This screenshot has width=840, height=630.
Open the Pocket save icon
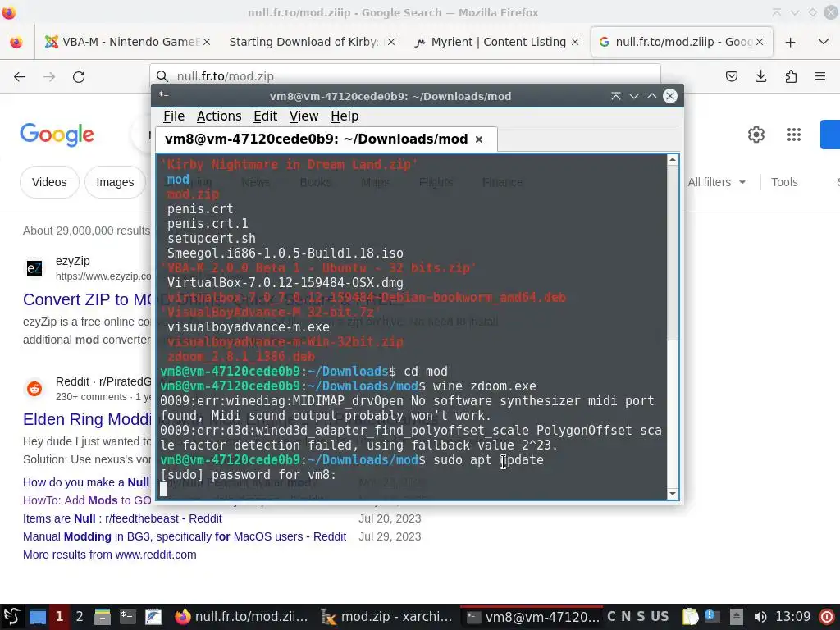(731, 76)
